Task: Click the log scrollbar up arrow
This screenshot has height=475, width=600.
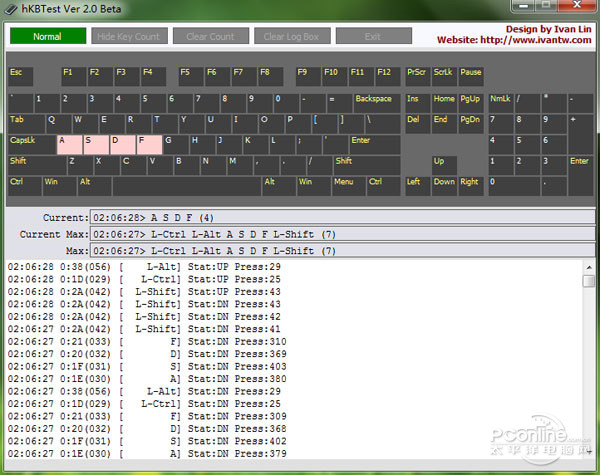Action: 589,267
